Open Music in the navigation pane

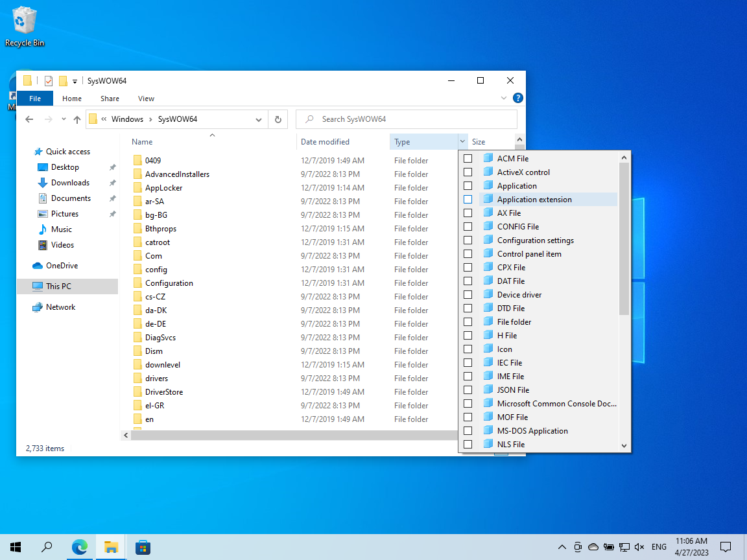(61, 229)
